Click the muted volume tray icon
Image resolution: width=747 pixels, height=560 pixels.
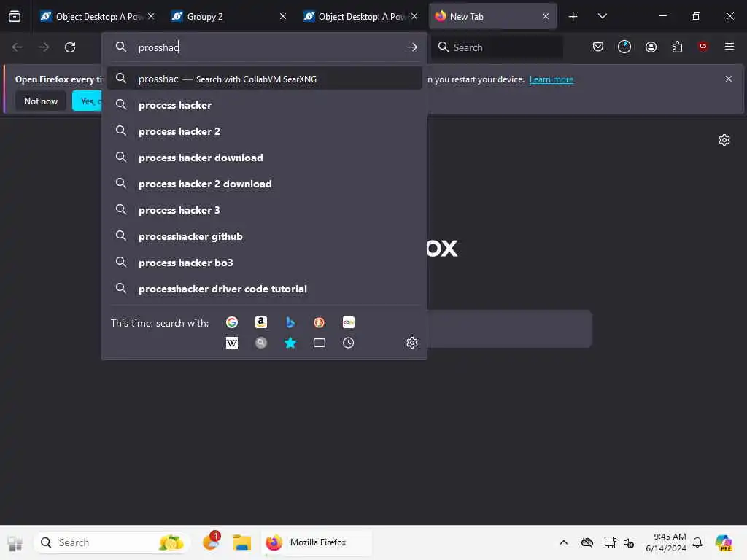pos(629,542)
